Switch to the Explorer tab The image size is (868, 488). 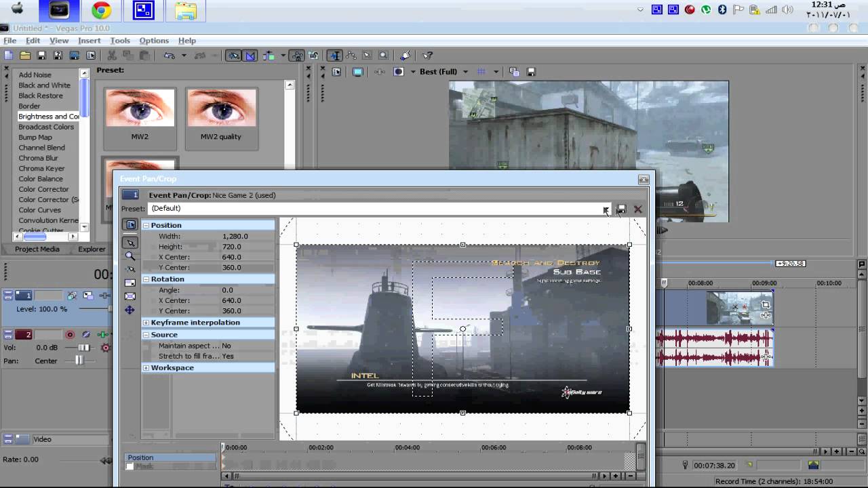coord(92,249)
